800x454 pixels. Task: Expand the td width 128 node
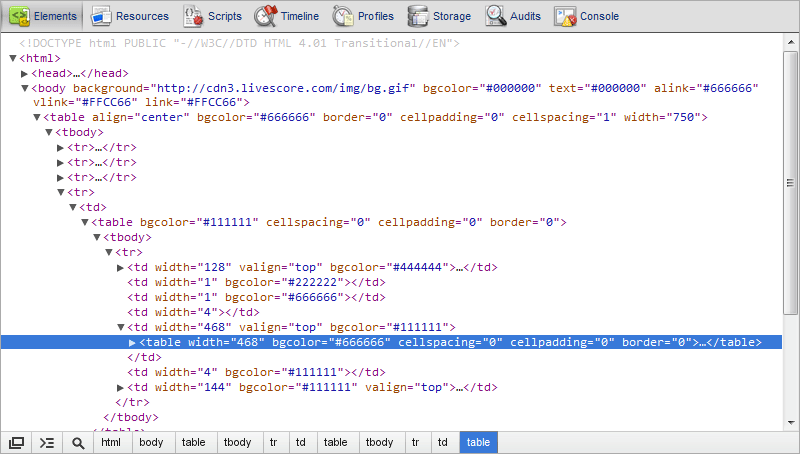[x=120, y=267]
